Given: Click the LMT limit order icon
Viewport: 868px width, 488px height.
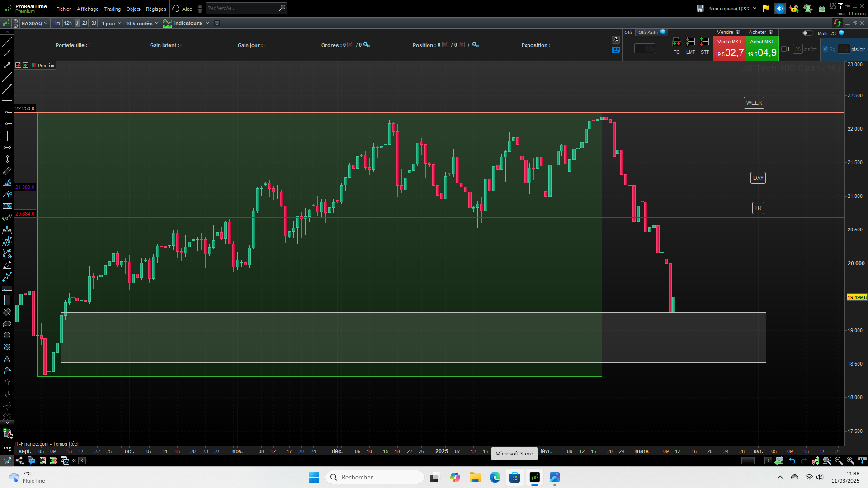Looking at the screenshot, I should [690, 42].
